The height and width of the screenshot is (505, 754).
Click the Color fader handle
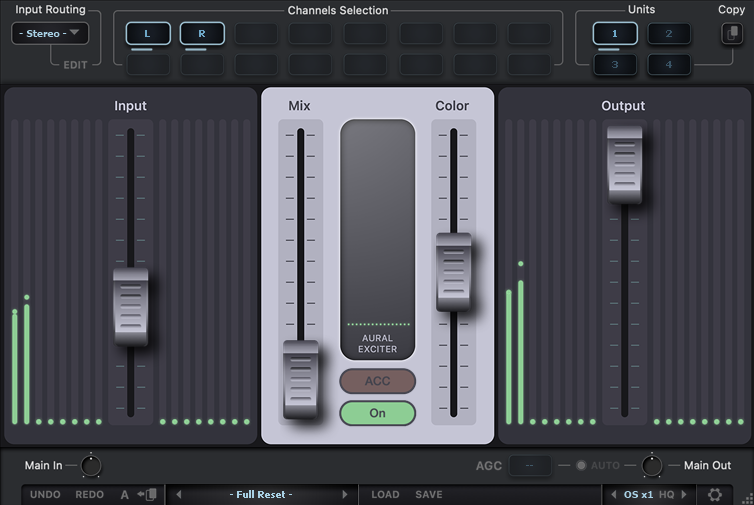(453, 272)
